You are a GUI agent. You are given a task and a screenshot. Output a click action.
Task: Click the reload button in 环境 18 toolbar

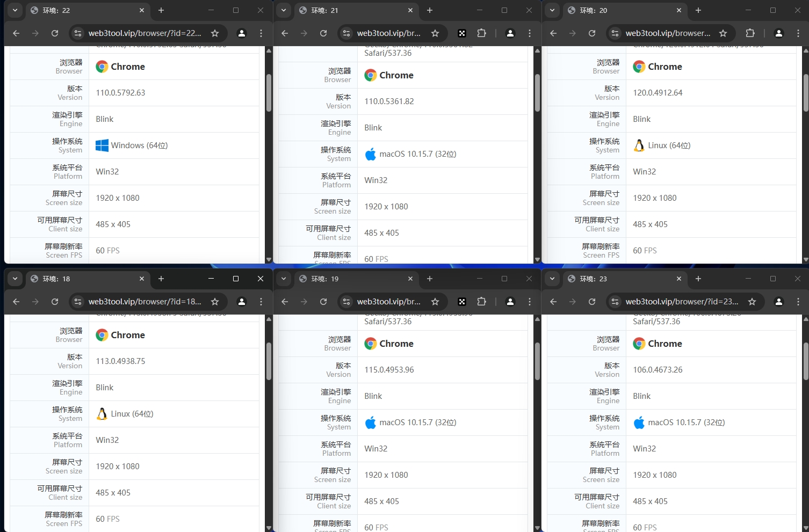(x=54, y=301)
